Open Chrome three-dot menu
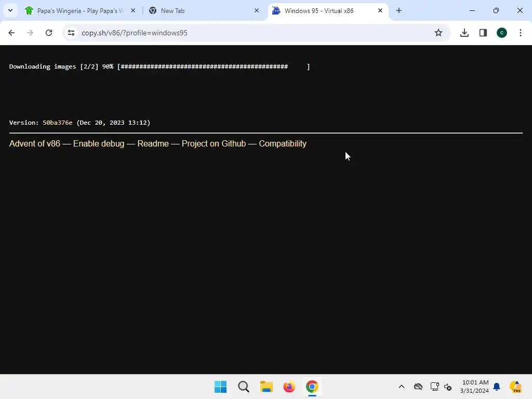 click(521, 33)
